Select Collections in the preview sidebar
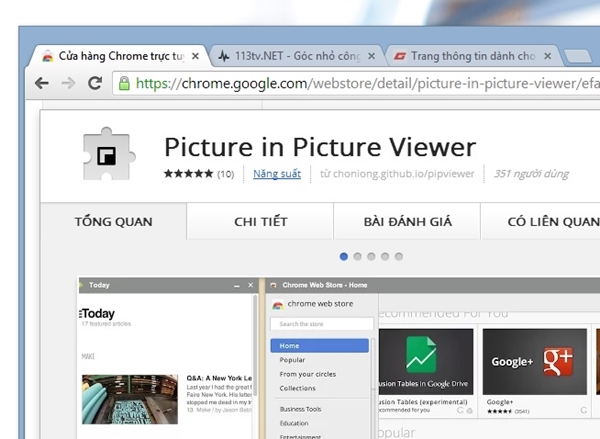The image size is (600, 439). point(297,388)
